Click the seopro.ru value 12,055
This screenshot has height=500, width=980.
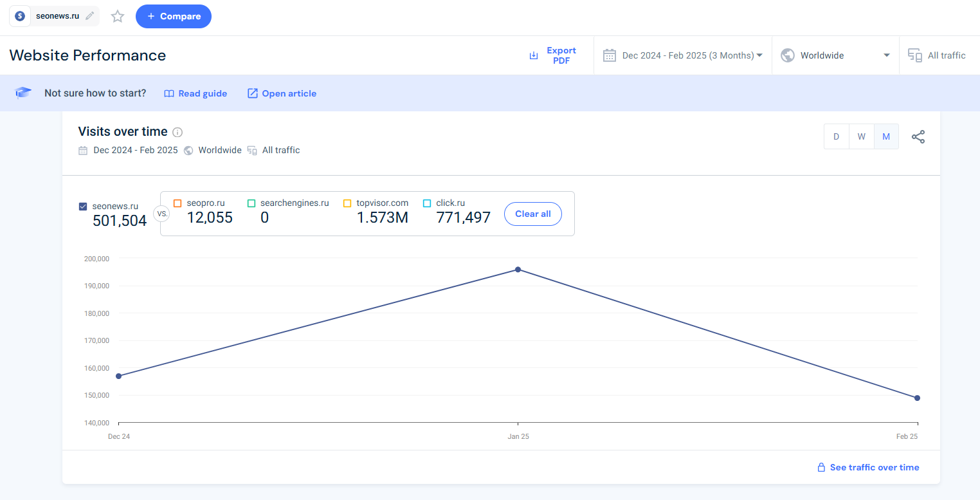210,218
